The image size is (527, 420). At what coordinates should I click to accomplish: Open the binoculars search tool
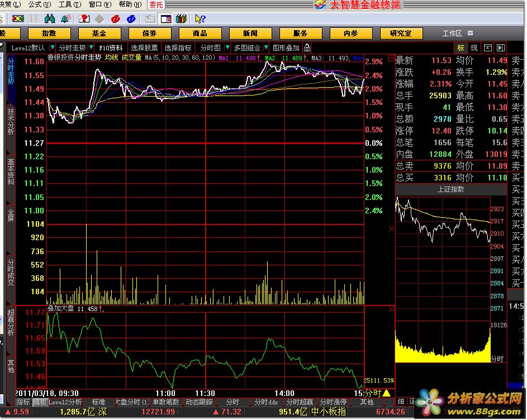(49, 19)
